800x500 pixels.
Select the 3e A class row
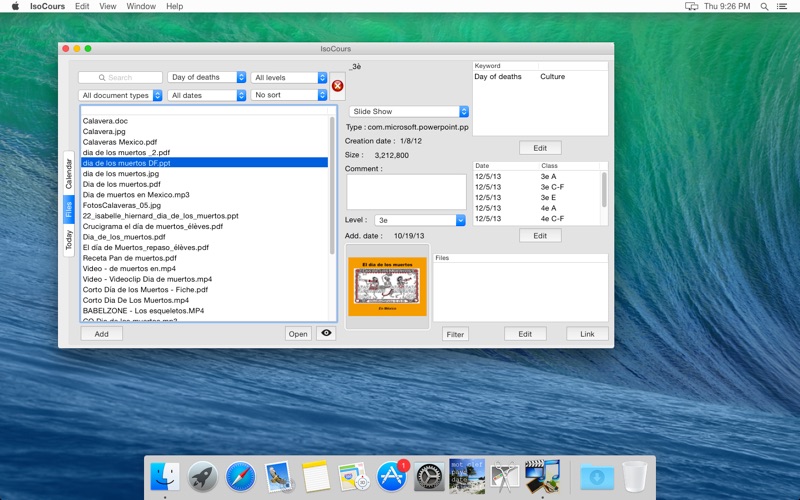pos(537,177)
